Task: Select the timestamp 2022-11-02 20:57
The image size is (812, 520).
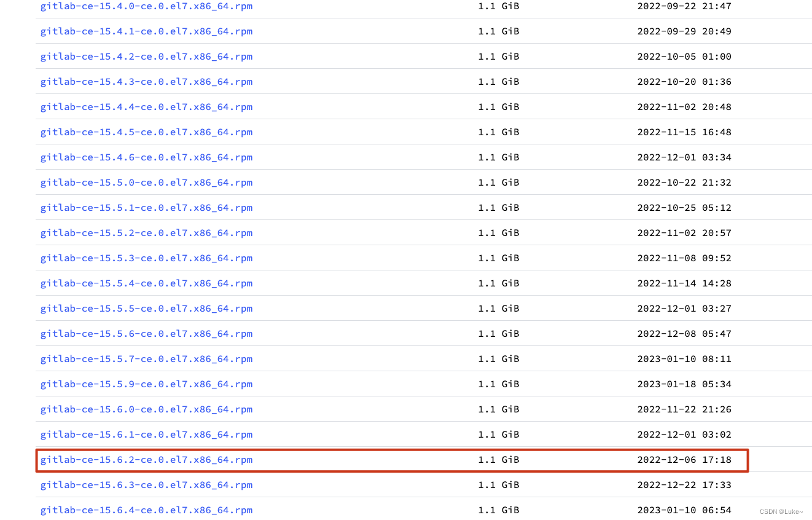Action: click(x=684, y=233)
